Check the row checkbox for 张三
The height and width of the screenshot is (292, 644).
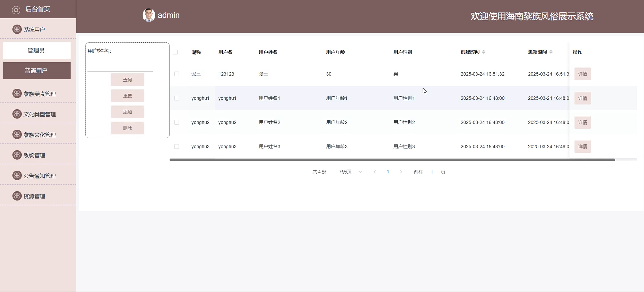tap(176, 74)
